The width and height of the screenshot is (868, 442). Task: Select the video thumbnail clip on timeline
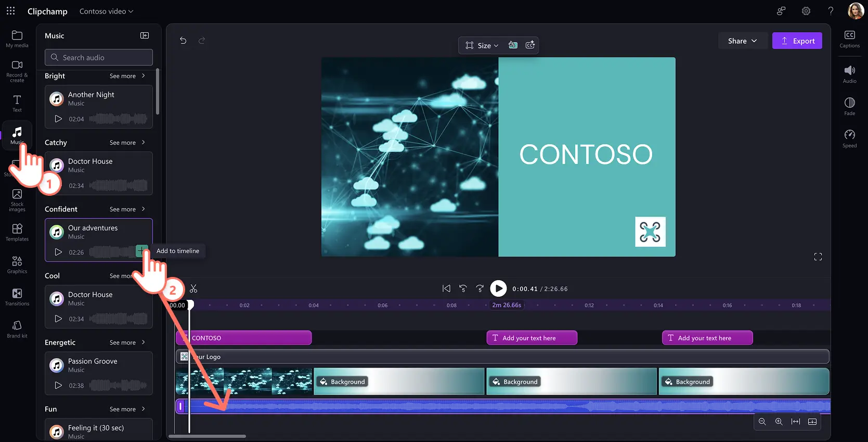(244, 382)
